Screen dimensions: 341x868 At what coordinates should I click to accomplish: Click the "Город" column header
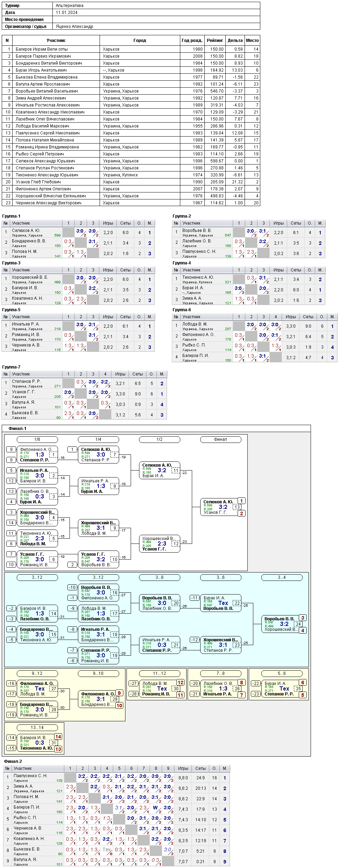tap(140, 41)
